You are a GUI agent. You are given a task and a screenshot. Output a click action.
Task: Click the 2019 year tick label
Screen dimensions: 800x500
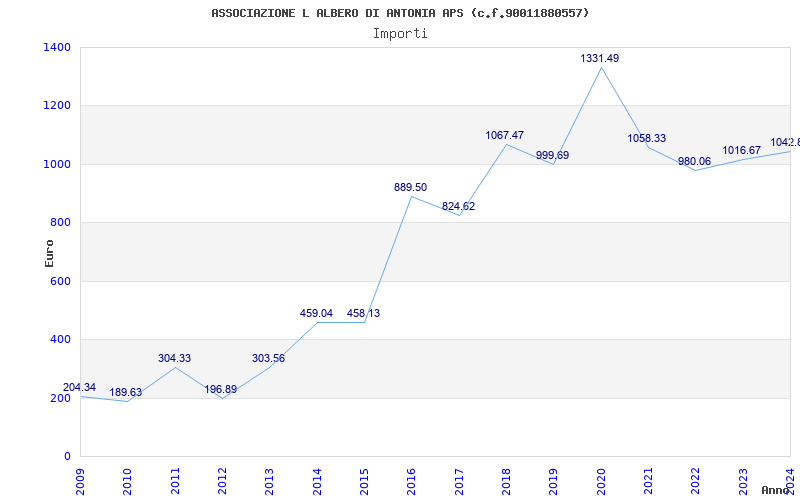click(x=554, y=481)
